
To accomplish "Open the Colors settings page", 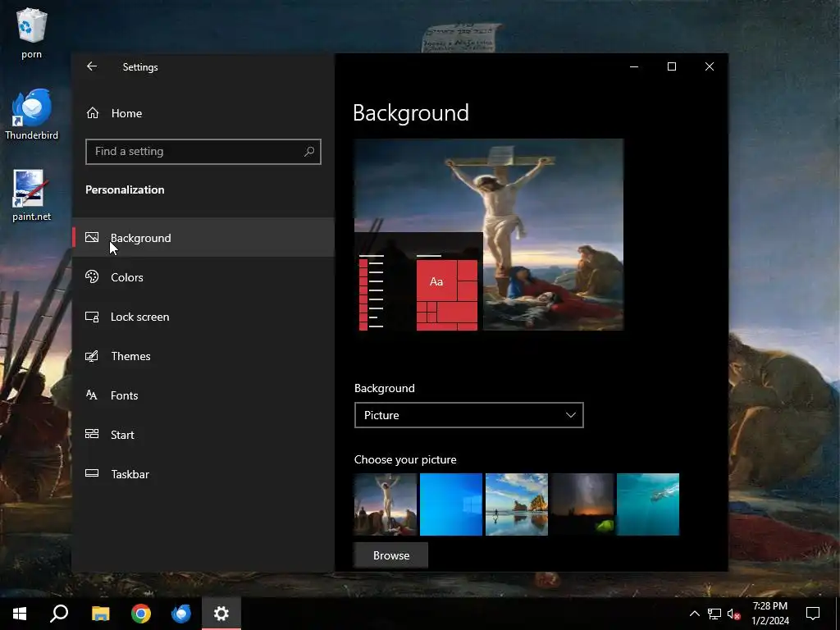I will pyautogui.click(x=203, y=277).
